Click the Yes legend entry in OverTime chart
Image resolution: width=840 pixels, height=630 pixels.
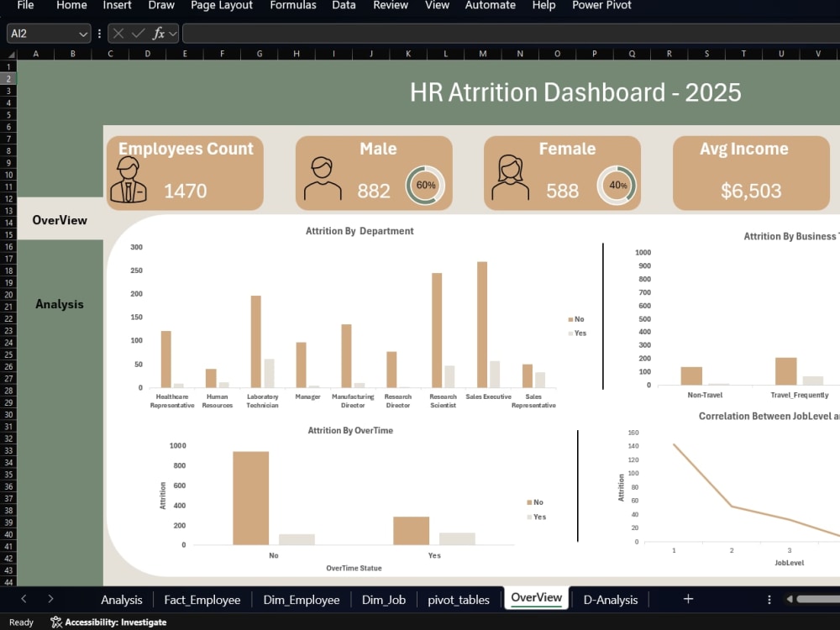(537, 517)
